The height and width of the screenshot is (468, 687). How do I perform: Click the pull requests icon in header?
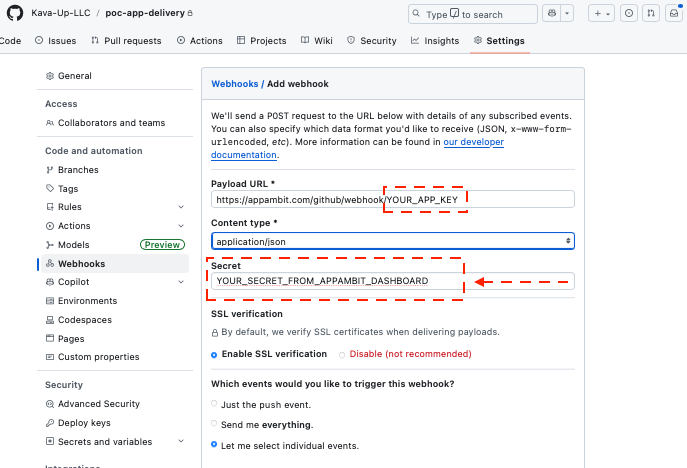(650, 14)
